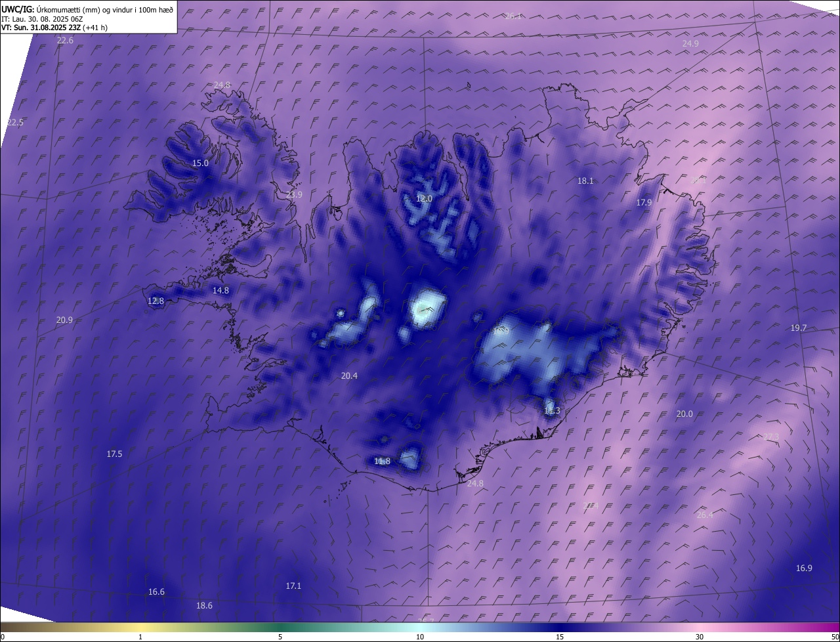The image size is (840, 642).
Task: Select the 17.5 value label
Action: [114, 454]
